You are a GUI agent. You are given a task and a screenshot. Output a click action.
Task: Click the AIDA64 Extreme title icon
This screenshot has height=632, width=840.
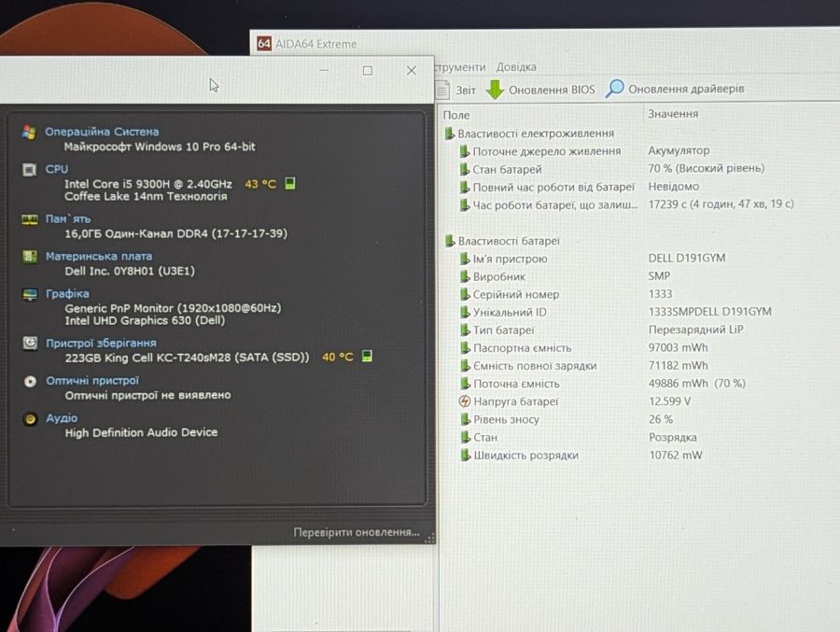click(x=264, y=44)
